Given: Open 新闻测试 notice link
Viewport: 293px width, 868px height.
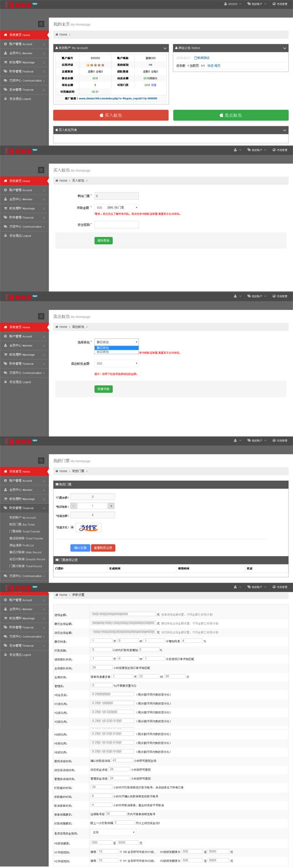Looking at the screenshot, I should pos(202,58).
